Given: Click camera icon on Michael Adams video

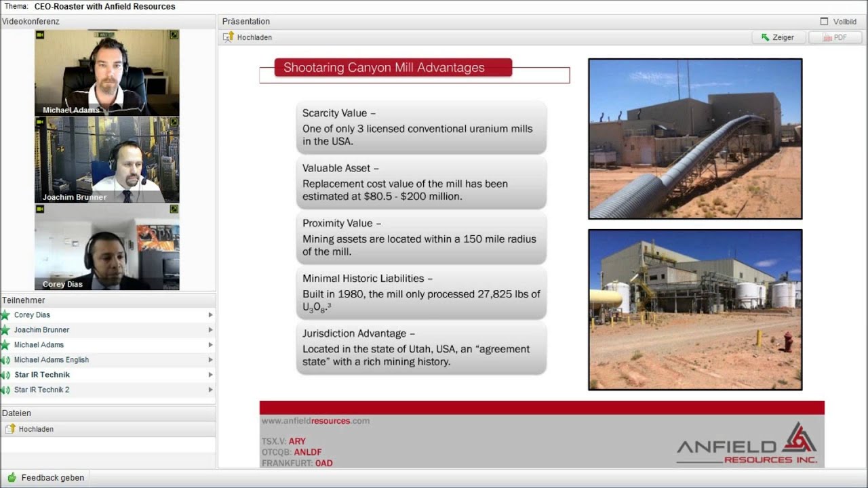Looking at the screenshot, I should tap(40, 35).
